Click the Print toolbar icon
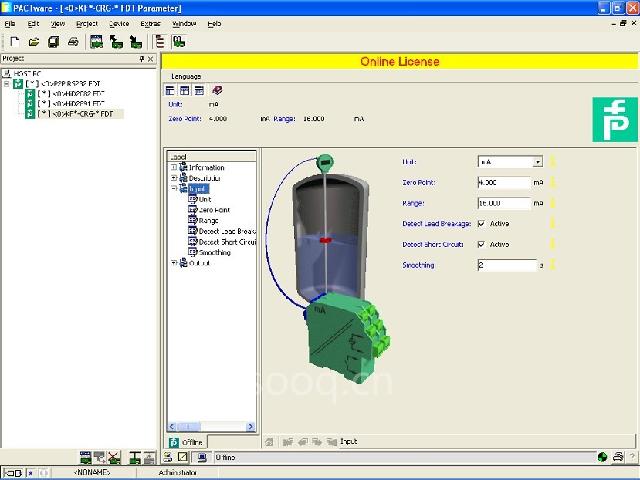 click(73, 42)
